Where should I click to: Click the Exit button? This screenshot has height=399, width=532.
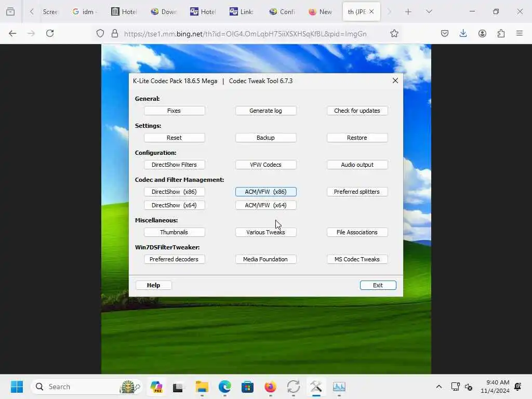pyautogui.click(x=378, y=285)
